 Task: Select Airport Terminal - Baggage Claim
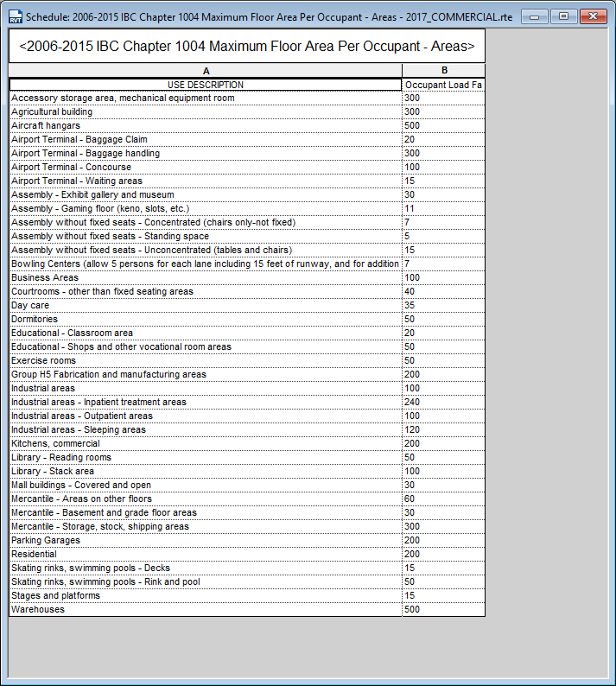click(x=206, y=140)
